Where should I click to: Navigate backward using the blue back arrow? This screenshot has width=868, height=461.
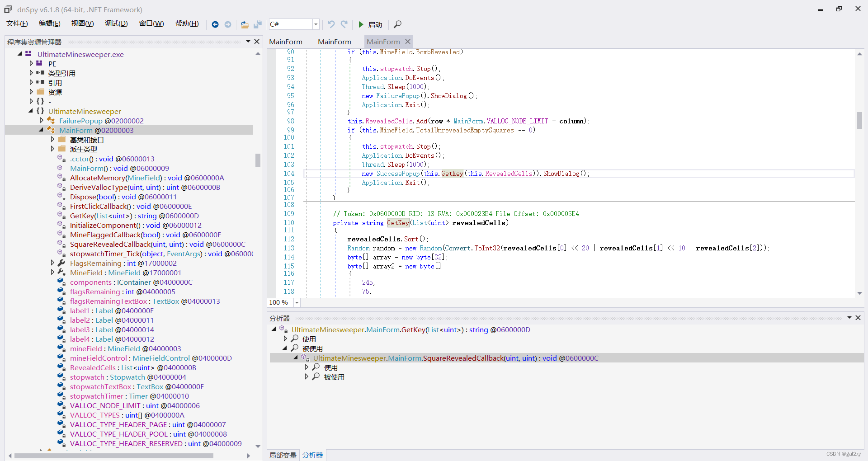(x=215, y=24)
